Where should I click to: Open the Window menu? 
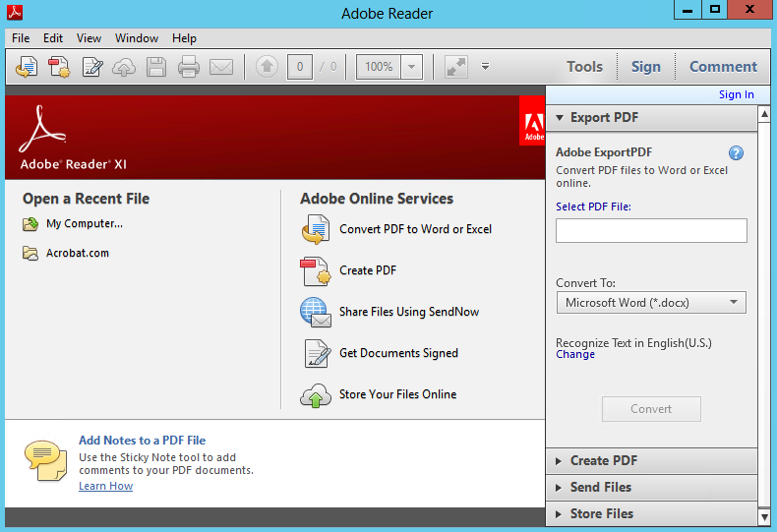click(137, 38)
